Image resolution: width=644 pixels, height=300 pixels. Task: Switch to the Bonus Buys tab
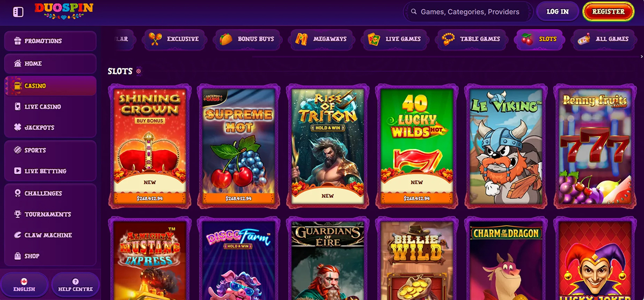248,39
